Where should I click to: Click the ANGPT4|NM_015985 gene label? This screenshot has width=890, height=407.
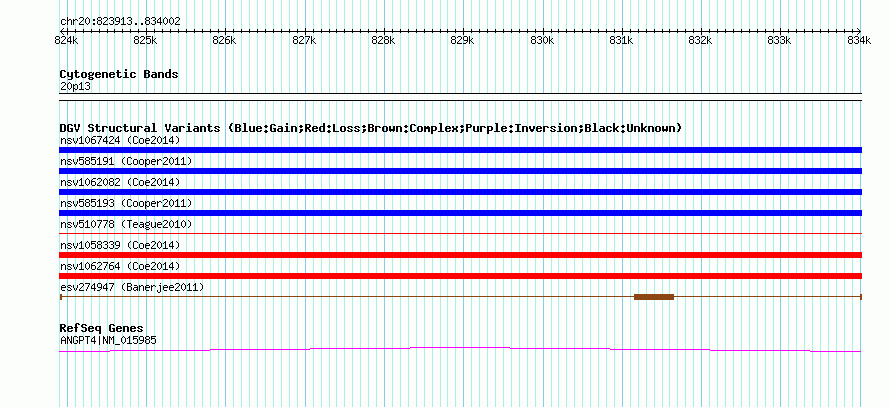(x=108, y=341)
